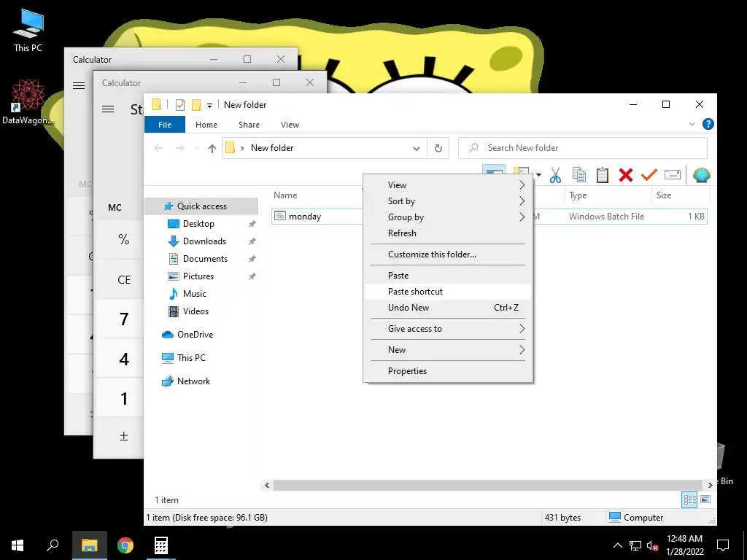
Task: Choose Refresh in the context menu
Action: (448, 233)
